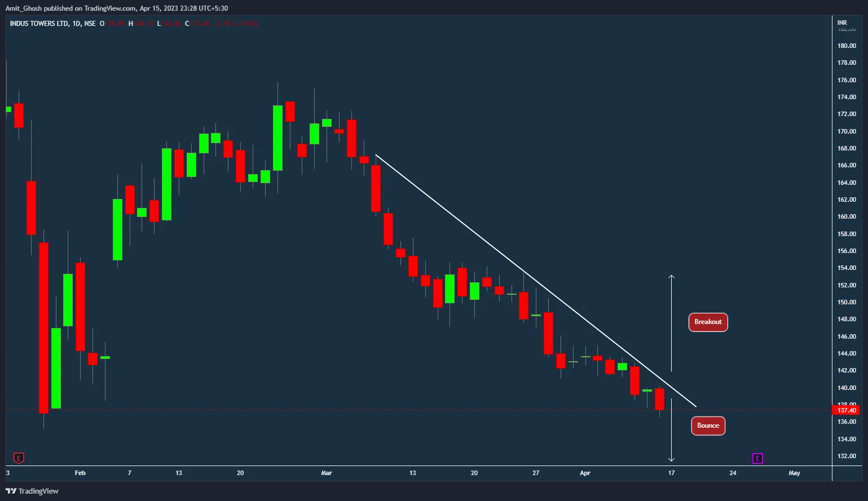
Task: Click the INDUS TOWERS LTD symbol title
Action: click(x=39, y=24)
